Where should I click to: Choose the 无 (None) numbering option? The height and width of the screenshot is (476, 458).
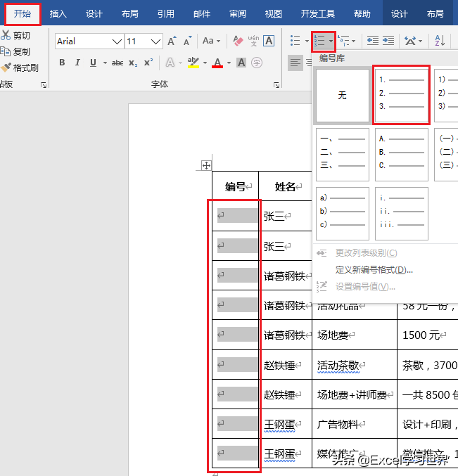(343, 96)
